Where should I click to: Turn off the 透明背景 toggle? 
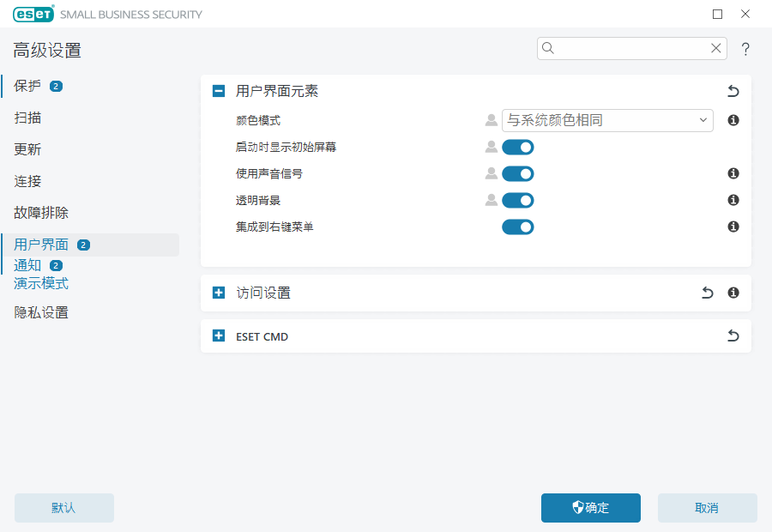click(517, 200)
